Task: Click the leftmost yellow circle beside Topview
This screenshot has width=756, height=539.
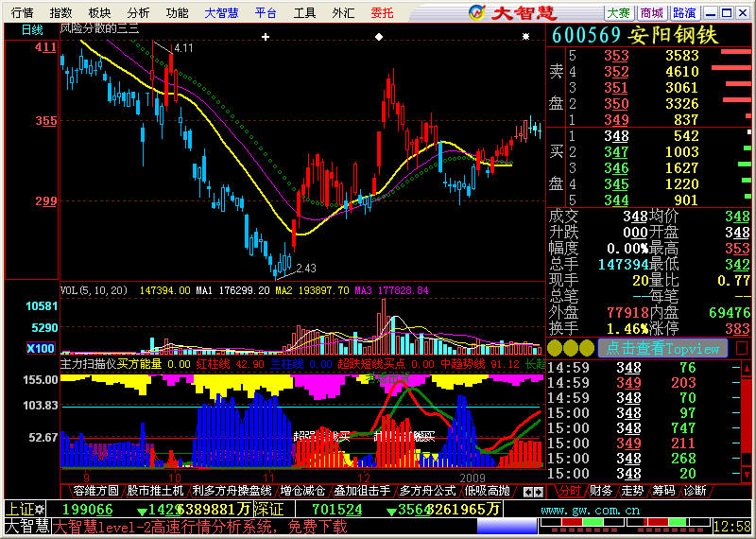Action: 555,348
